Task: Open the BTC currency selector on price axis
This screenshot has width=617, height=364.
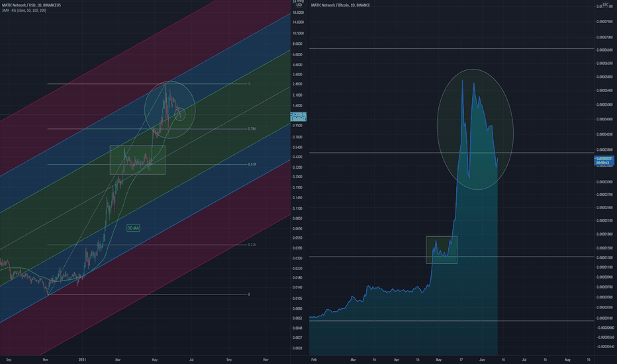Action: 605,5
